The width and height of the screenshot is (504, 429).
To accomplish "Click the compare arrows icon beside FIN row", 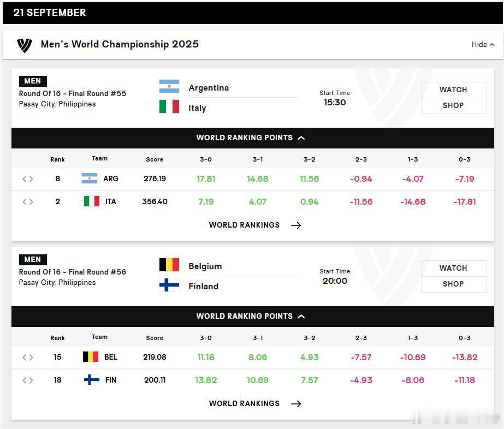I will tap(28, 380).
